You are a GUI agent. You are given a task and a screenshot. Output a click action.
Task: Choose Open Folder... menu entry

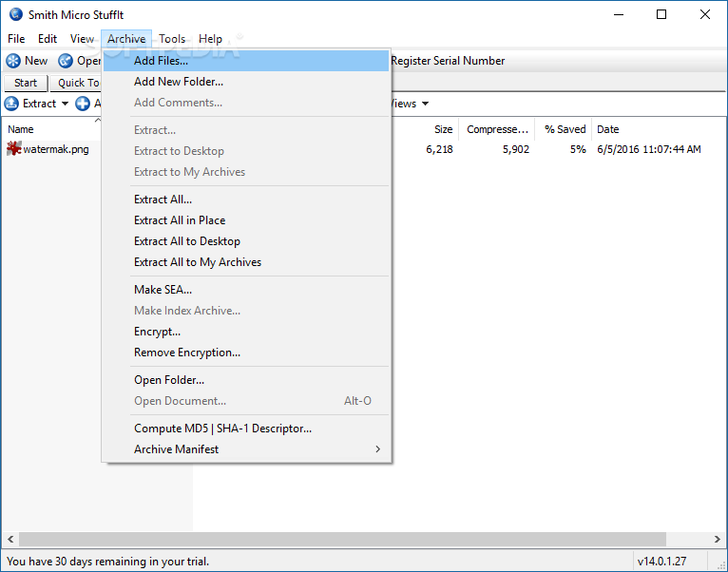point(246,380)
